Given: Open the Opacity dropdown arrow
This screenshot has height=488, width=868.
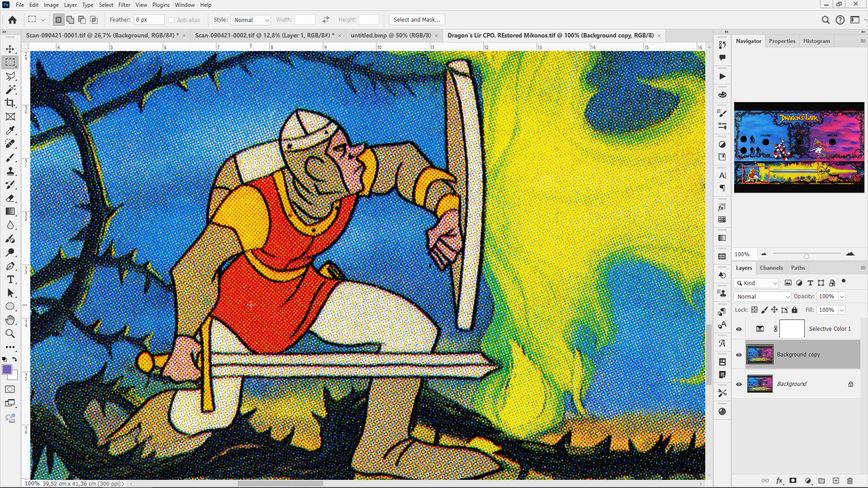Looking at the screenshot, I should click(x=842, y=296).
